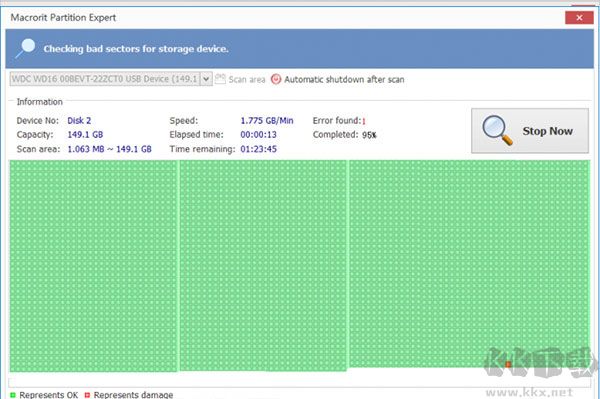Click the middle green sector map column

coord(263,266)
